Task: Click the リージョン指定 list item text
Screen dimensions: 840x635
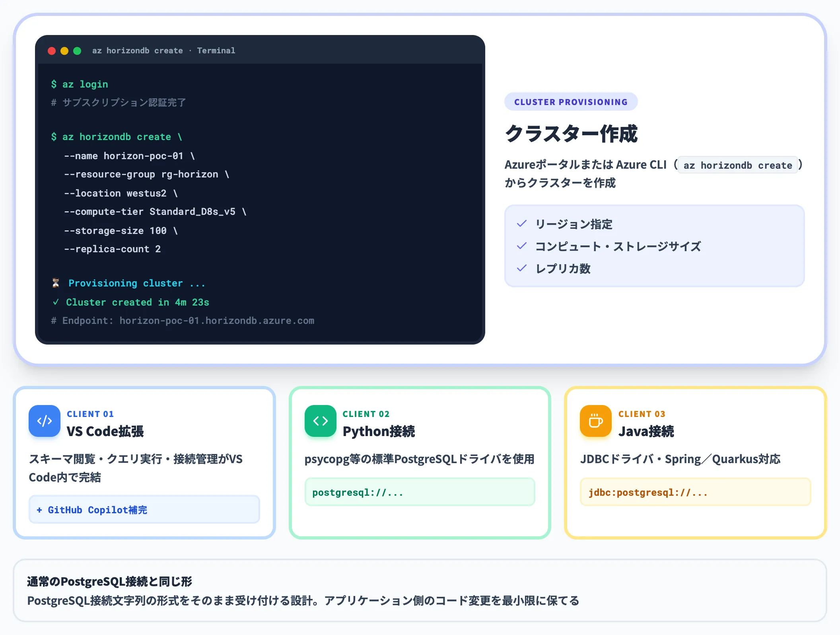Action: coord(574,224)
